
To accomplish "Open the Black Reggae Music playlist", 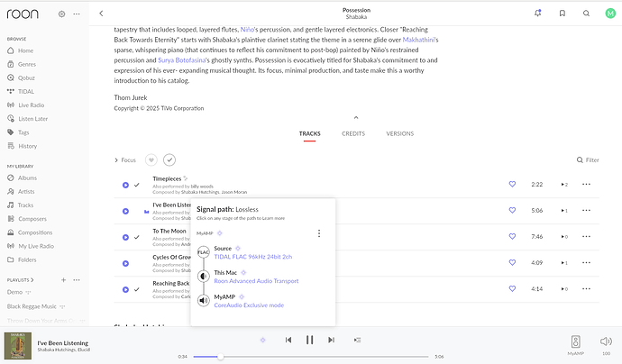I will [x=32, y=306].
